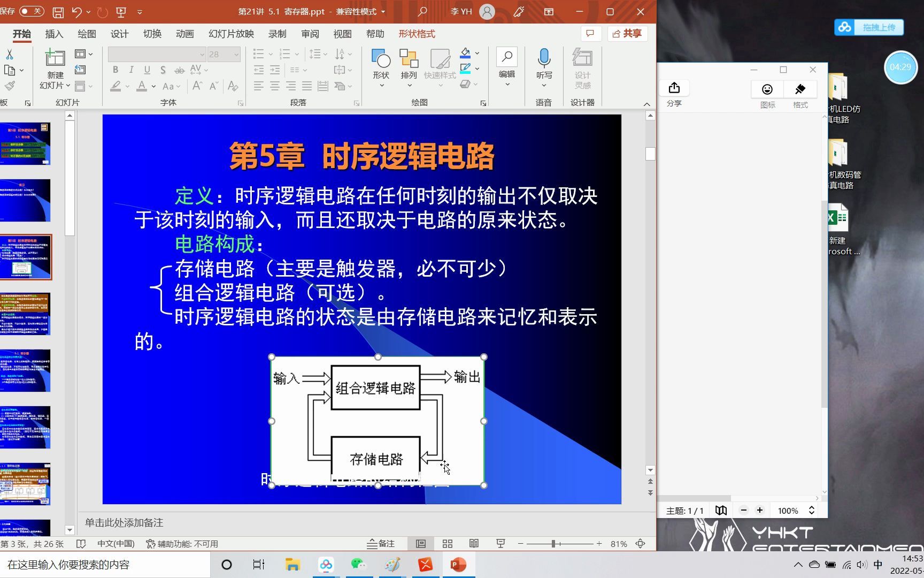Click the Windows search box
The height and width of the screenshot is (578, 924).
click(x=105, y=565)
